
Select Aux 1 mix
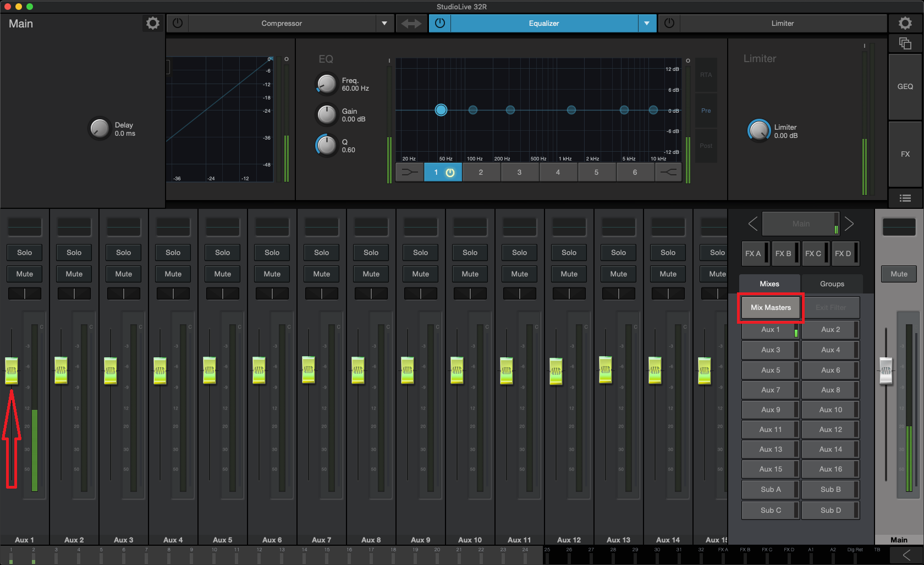point(771,329)
